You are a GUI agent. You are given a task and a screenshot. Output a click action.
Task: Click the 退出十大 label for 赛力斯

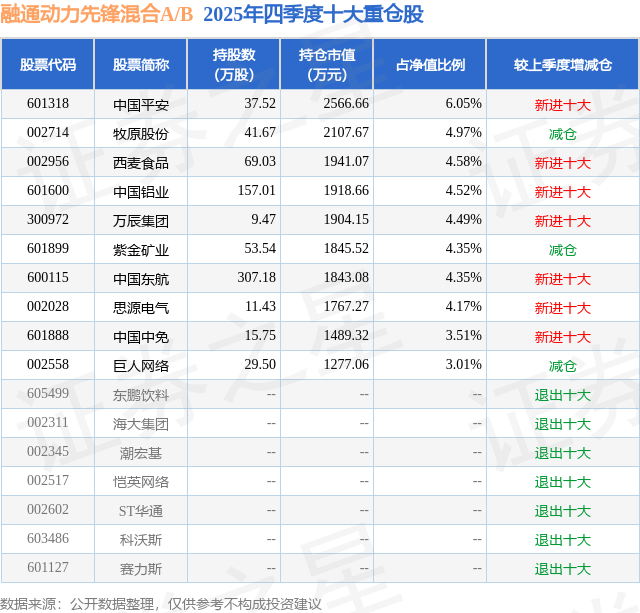coord(563,569)
